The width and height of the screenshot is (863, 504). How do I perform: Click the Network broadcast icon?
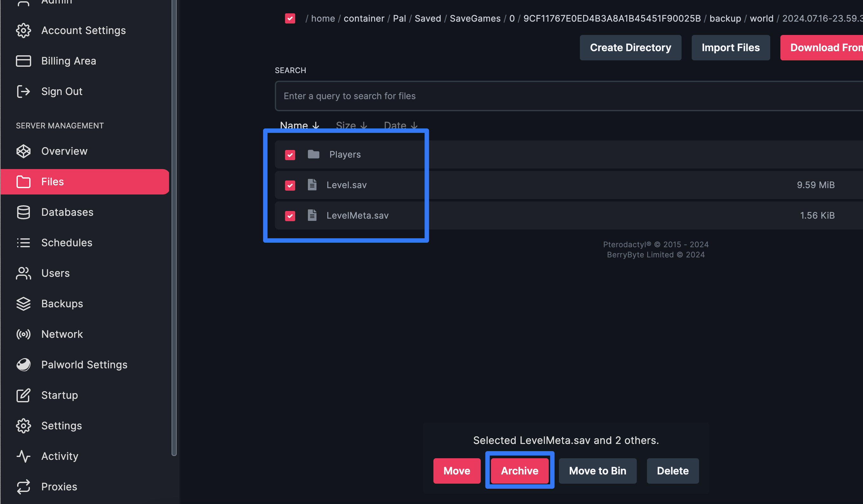(23, 334)
